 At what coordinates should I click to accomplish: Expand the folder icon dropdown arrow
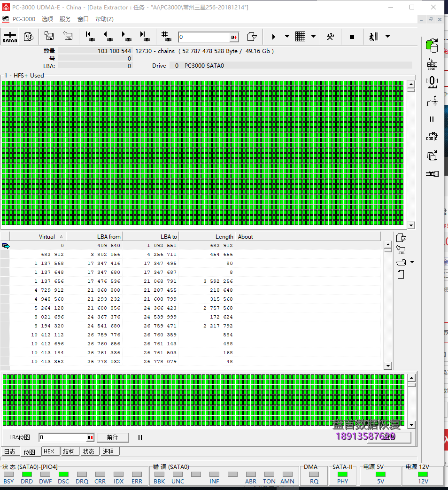(x=412, y=262)
